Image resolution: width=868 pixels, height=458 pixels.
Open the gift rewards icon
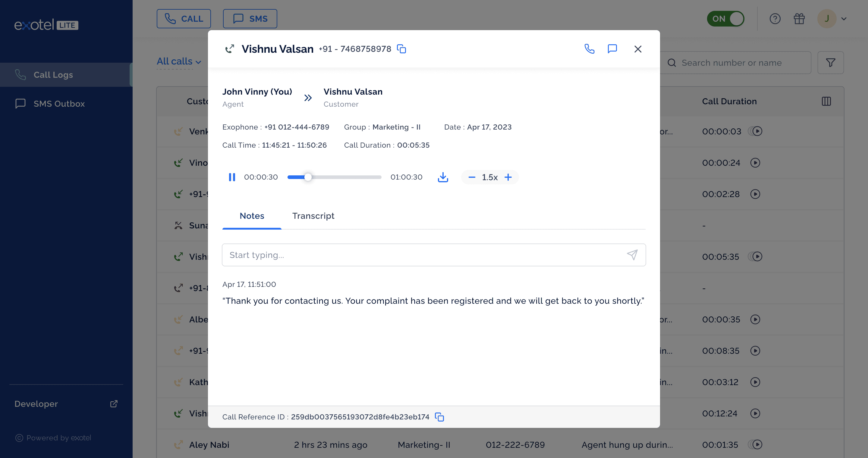coord(799,19)
